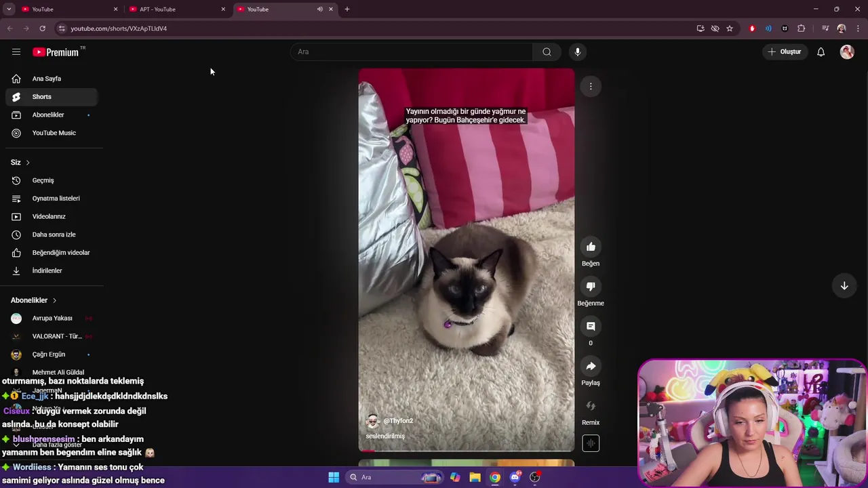Expand Daha fazla göster subscriptions
This screenshot has height=488, width=868.
tap(52, 445)
